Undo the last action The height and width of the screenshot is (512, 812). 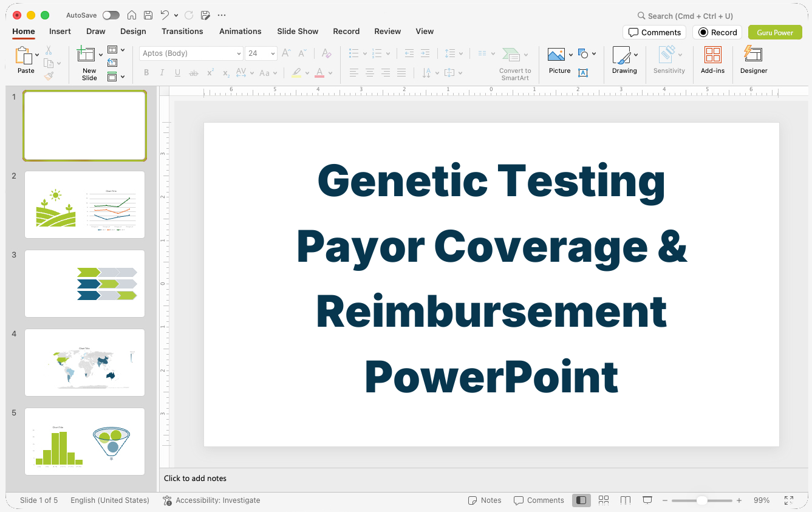click(165, 15)
